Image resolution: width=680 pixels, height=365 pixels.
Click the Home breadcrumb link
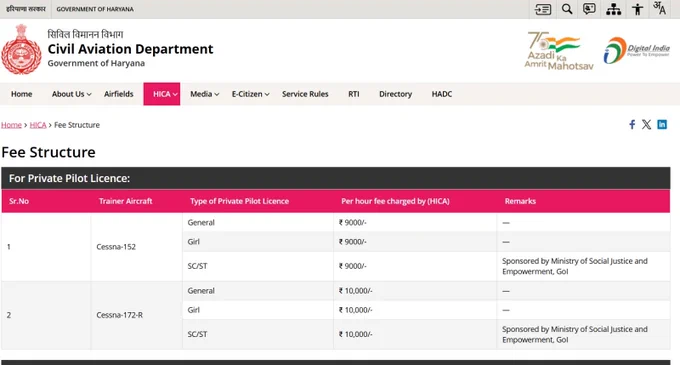pos(11,125)
